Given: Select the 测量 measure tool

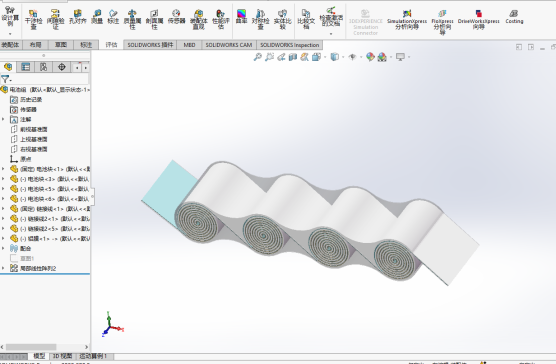Looking at the screenshot, I should (97, 17).
